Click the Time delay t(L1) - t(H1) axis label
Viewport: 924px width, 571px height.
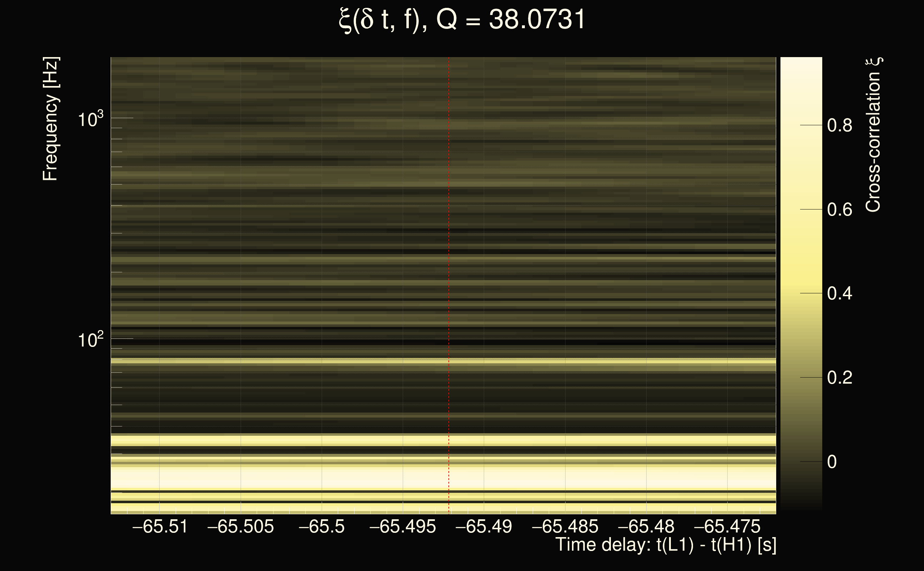point(666,545)
